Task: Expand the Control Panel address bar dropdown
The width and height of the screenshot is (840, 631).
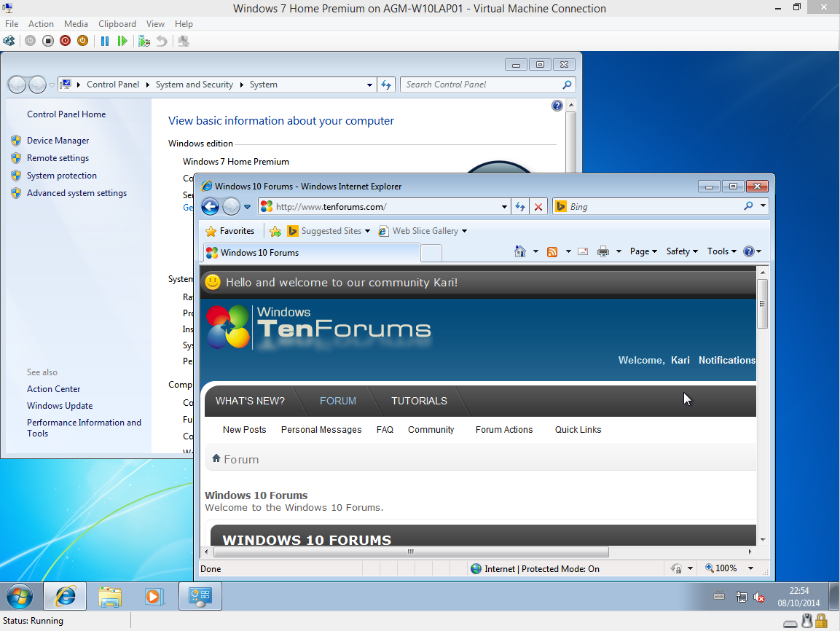Action: 369,85
